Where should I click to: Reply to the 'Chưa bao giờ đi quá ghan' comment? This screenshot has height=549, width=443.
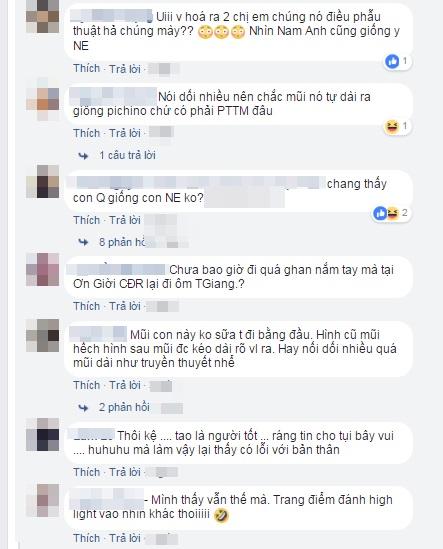click(x=125, y=306)
